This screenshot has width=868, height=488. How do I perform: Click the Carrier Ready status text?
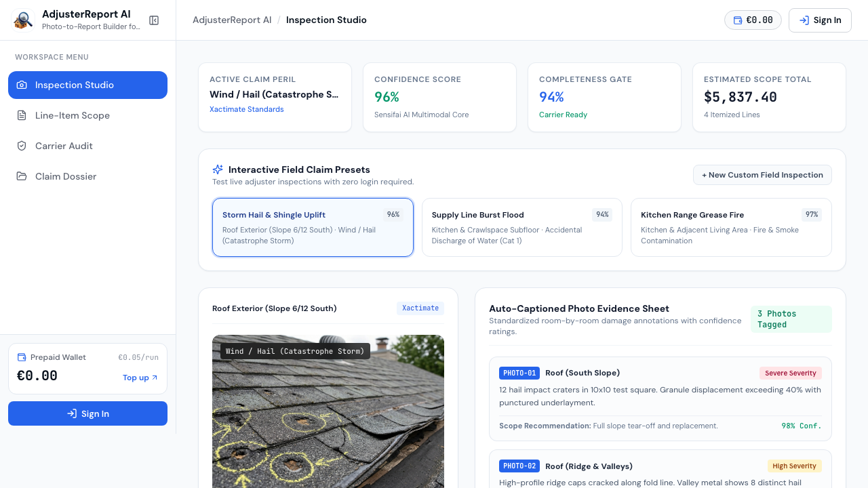click(x=563, y=115)
